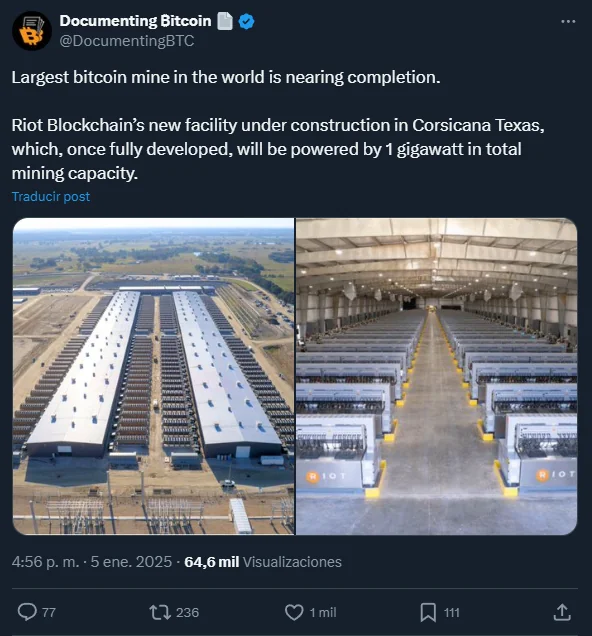The width and height of the screenshot is (592, 636).
Task: Click the Documenting Bitcoin display name
Action: 135,21
